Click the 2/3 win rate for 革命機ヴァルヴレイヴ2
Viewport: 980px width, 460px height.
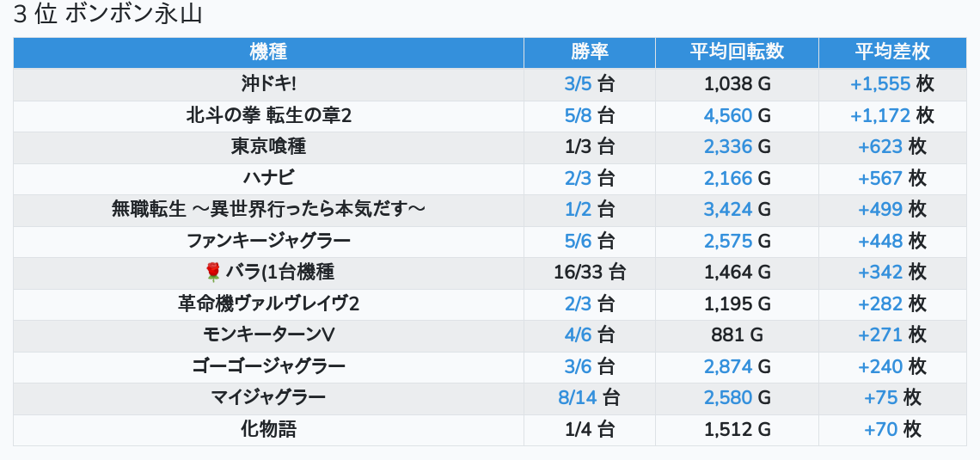click(579, 304)
